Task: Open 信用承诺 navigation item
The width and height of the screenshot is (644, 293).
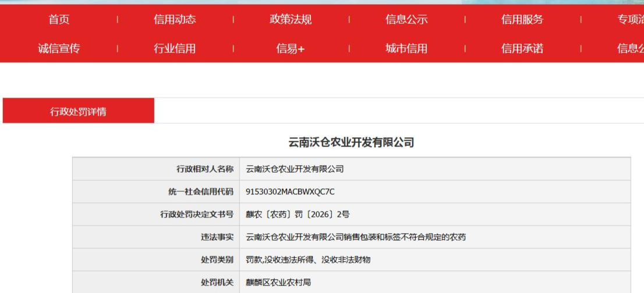Action: tap(522, 49)
